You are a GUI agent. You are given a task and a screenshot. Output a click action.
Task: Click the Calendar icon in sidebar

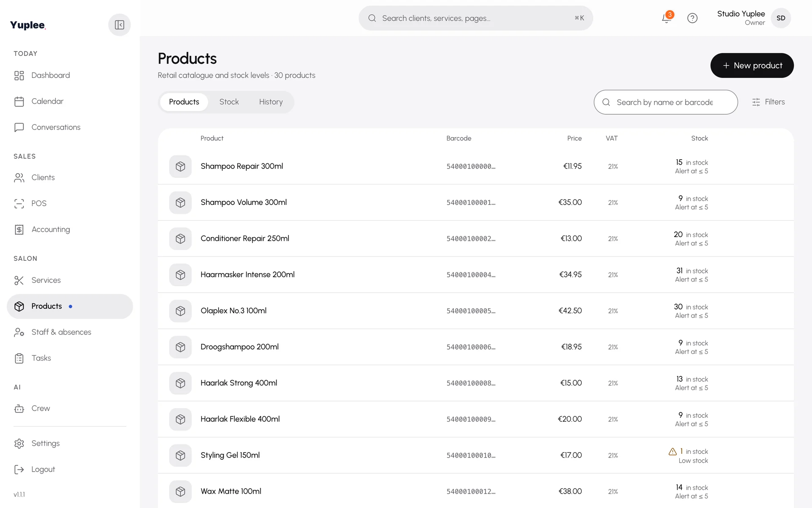coord(19,102)
